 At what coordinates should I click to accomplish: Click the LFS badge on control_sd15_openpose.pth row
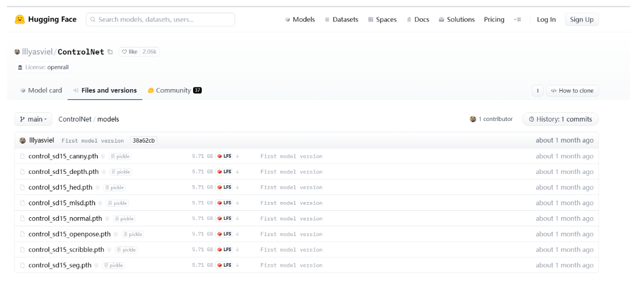tap(224, 234)
